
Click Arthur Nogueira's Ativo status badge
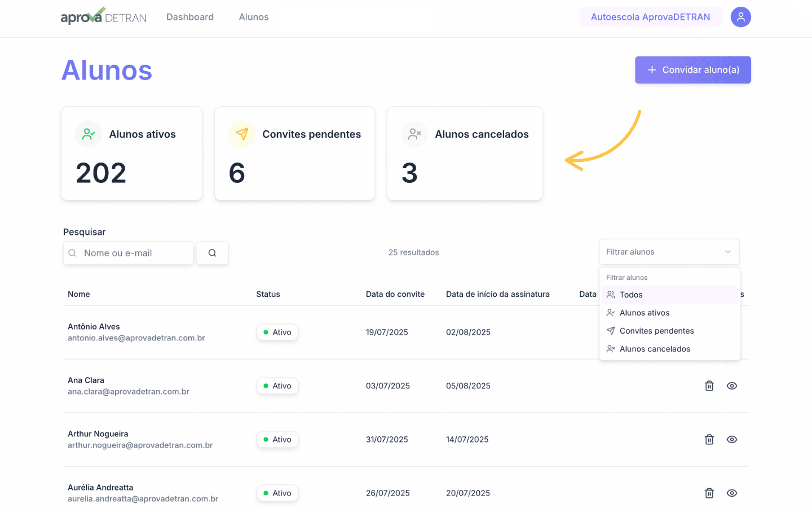[x=277, y=440]
